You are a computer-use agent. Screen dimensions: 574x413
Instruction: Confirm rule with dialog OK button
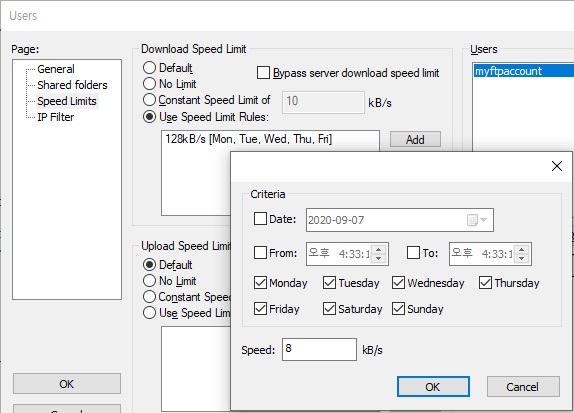pyautogui.click(x=433, y=387)
